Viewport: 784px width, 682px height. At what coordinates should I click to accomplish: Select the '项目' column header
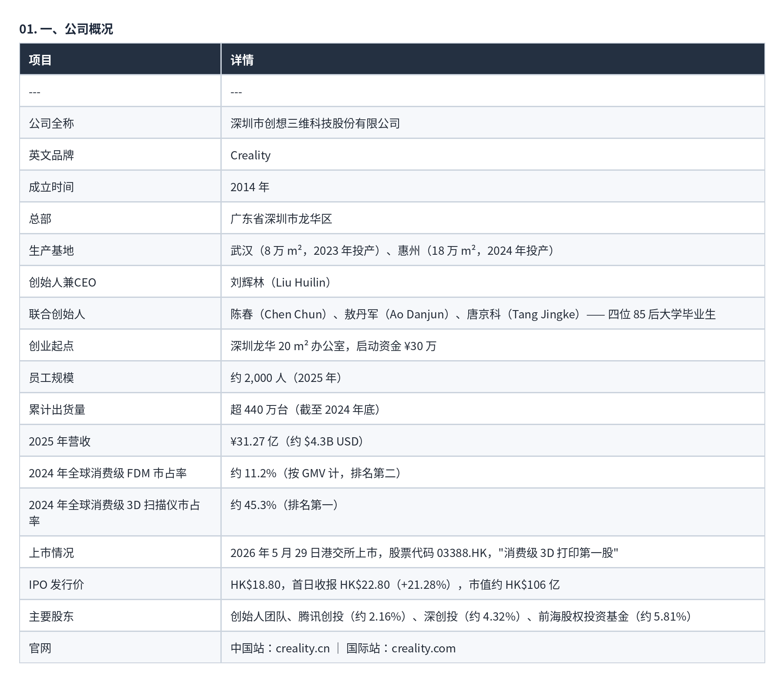click(120, 59)
